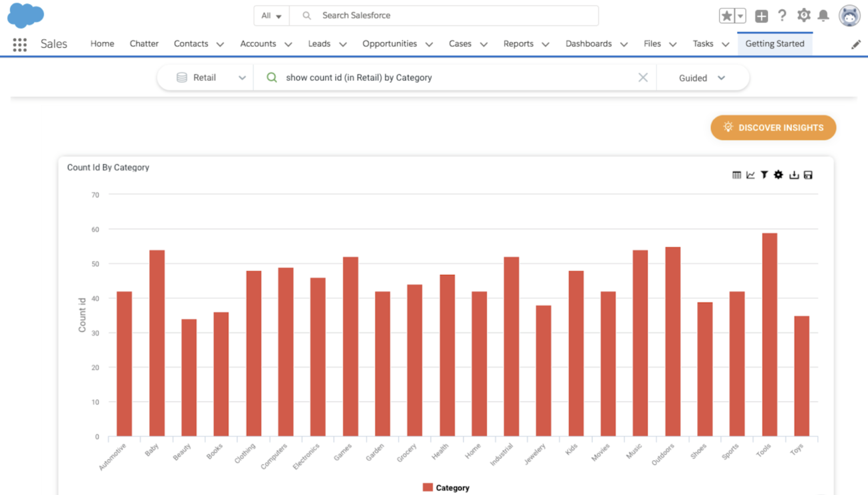Screen dimensions: 868x495
Task: Click the Retail dataset database icon
Action: coord(182,78)
